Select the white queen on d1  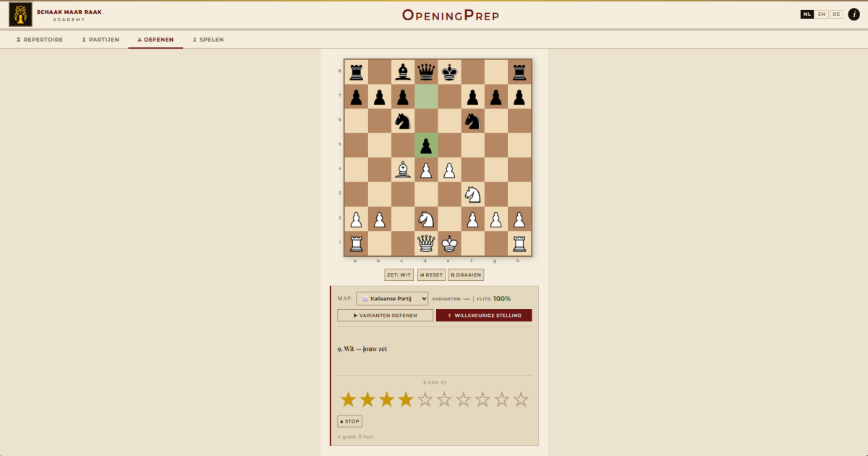[426, 244]
